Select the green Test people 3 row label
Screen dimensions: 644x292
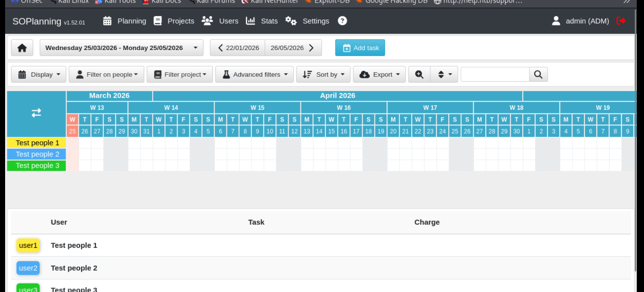click(37, 166)
